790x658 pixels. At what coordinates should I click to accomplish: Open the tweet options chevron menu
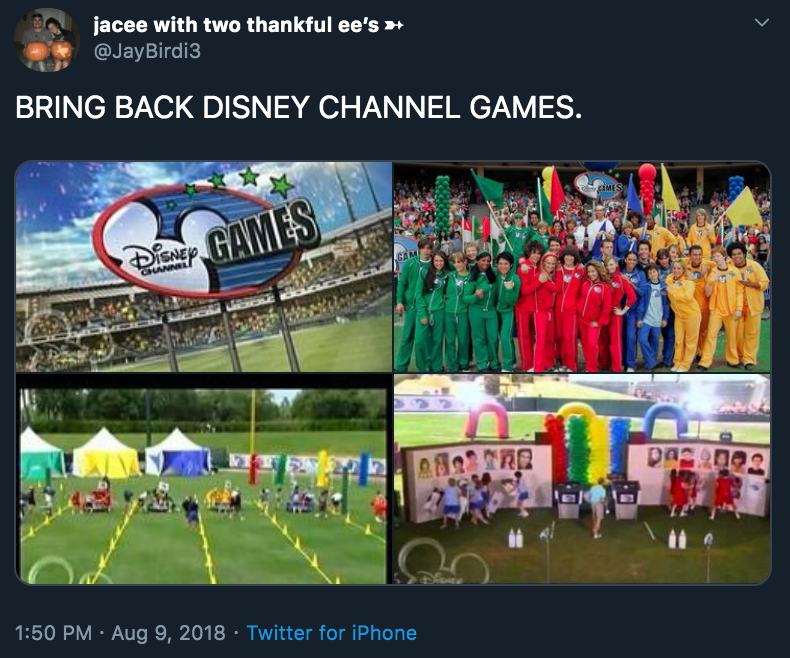click(761, 23)
